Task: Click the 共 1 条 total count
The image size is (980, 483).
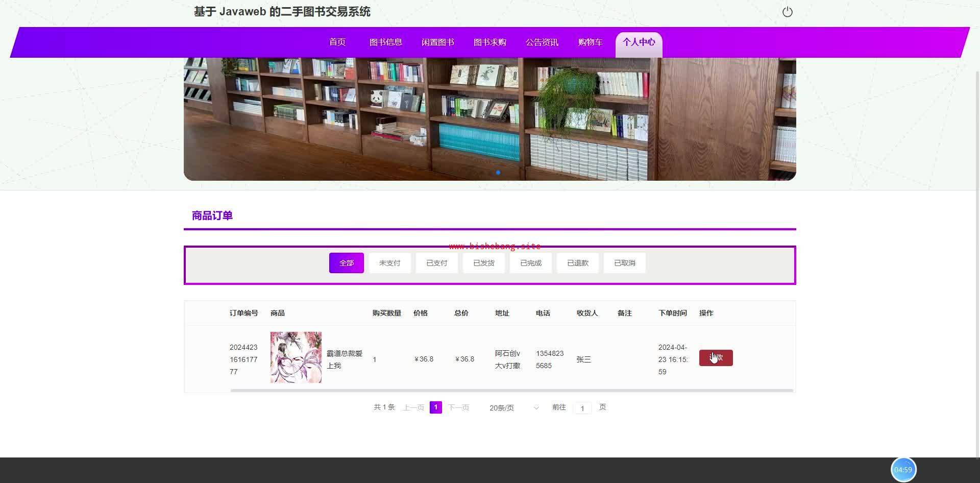Action: click(384, 407)
